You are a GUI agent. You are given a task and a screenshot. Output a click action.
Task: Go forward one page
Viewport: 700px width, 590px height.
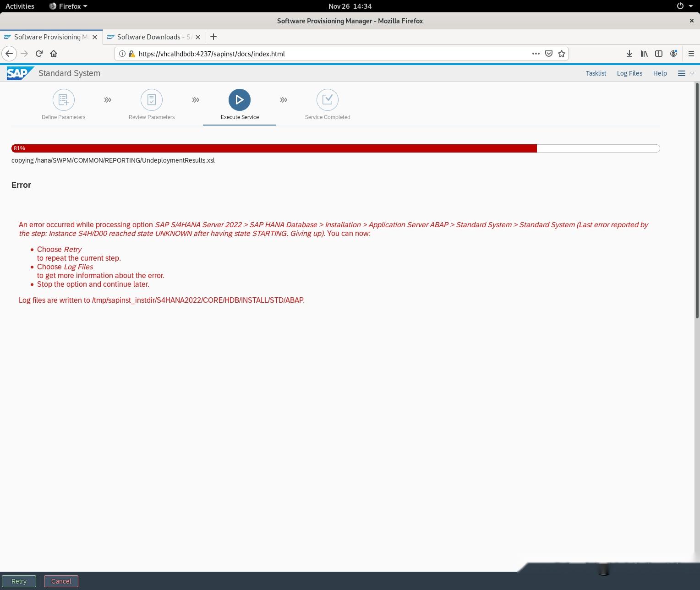[24, 54]
